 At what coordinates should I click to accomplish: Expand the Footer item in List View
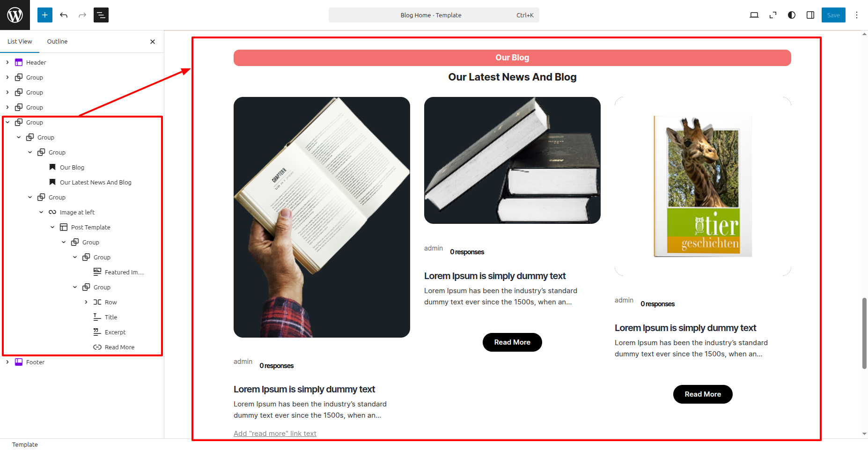(x=7, y=362)
